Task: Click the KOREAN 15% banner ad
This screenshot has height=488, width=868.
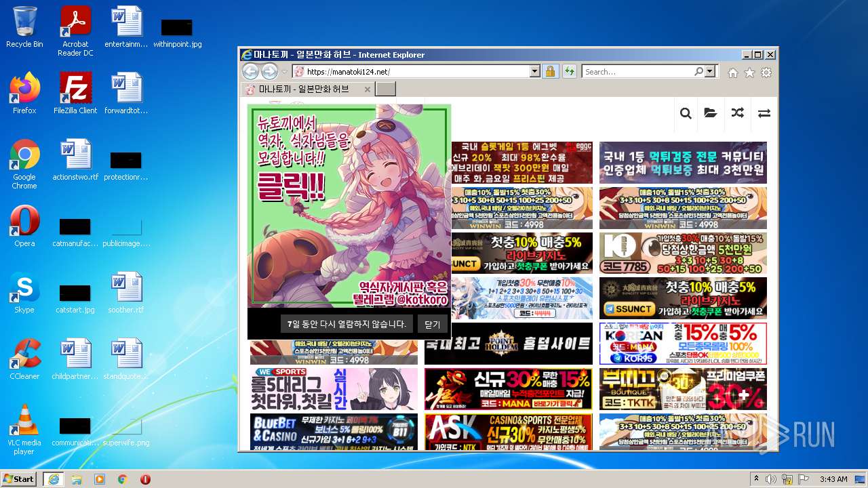Action: (683, 343)
